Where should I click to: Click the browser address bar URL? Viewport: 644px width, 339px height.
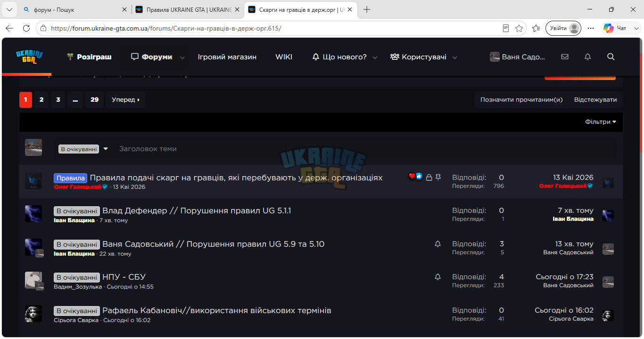(x=166, y=28)
